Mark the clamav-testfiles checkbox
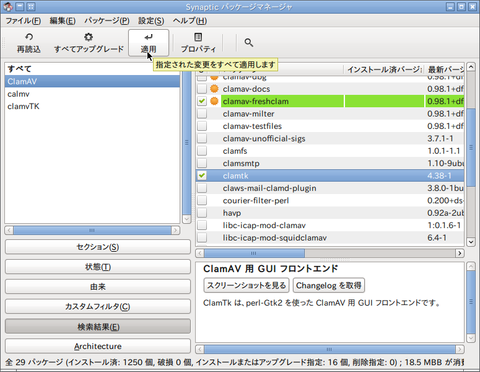480x372 pixels. (202, 126)
